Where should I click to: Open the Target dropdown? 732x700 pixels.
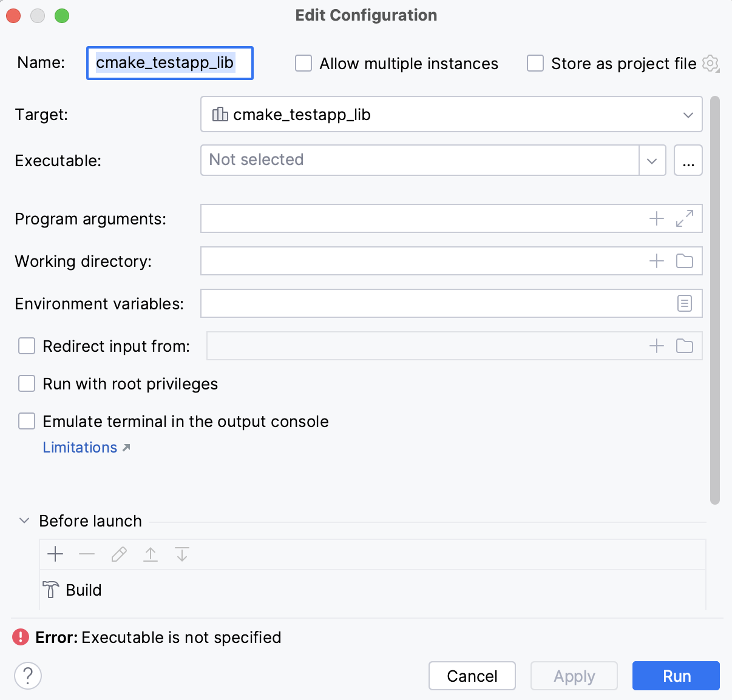(688, 114)
